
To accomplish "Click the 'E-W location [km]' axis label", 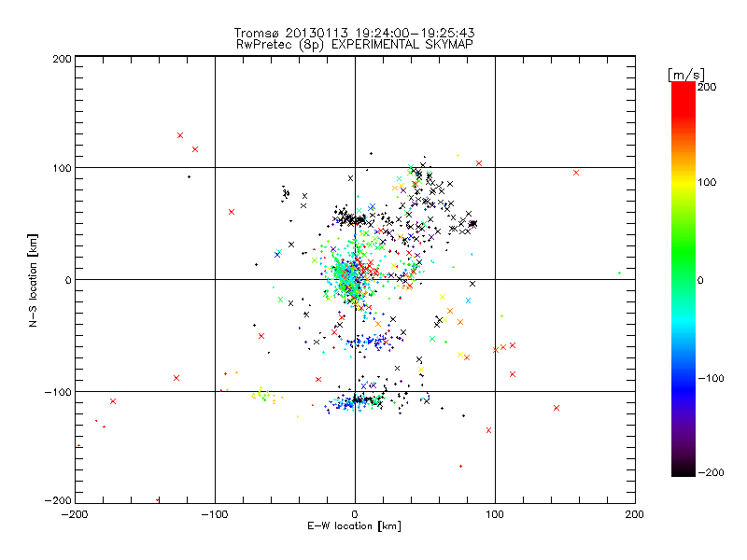I will 354,526.
